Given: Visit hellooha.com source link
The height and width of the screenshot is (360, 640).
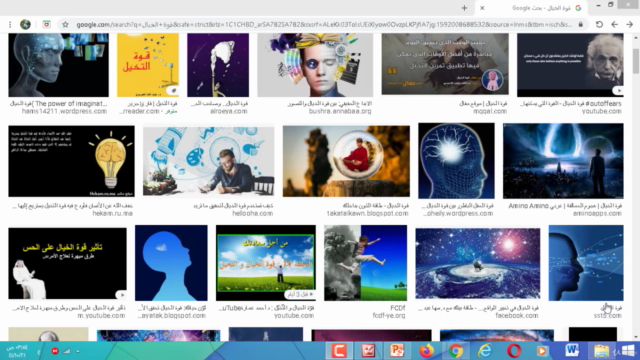Looking at the screenshot, I should pos(253,213).
